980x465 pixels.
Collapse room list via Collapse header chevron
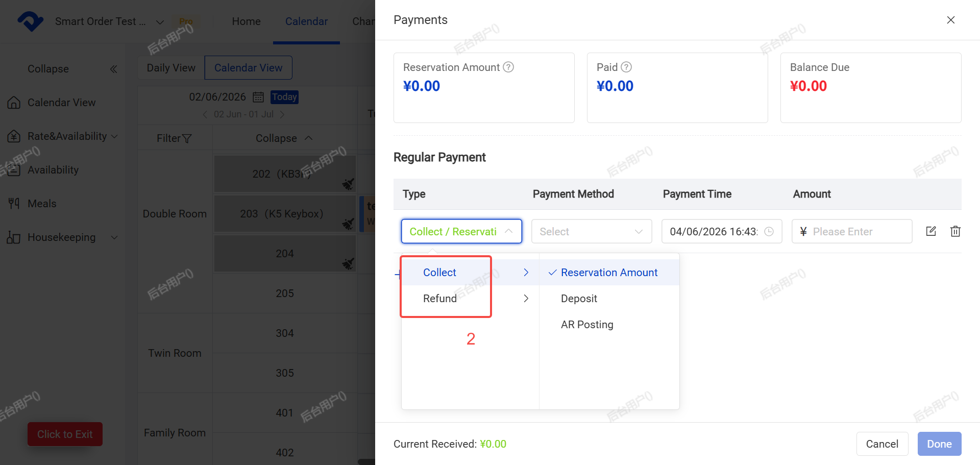pos(309,138)
